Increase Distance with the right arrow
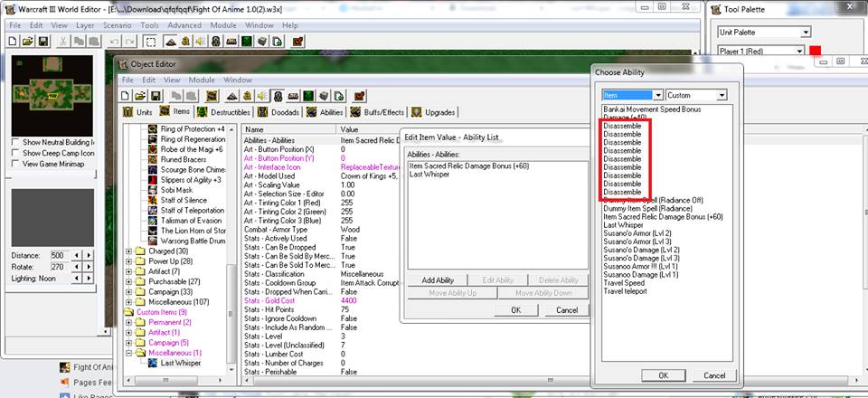The image size is (868, 398). (89, 256)
